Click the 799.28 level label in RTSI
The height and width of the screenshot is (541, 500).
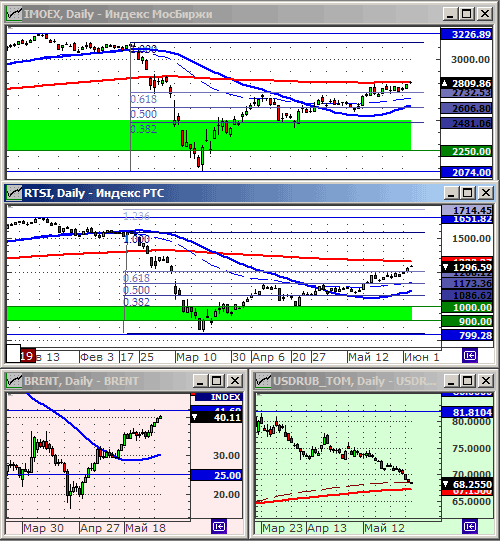coord(468,335)
